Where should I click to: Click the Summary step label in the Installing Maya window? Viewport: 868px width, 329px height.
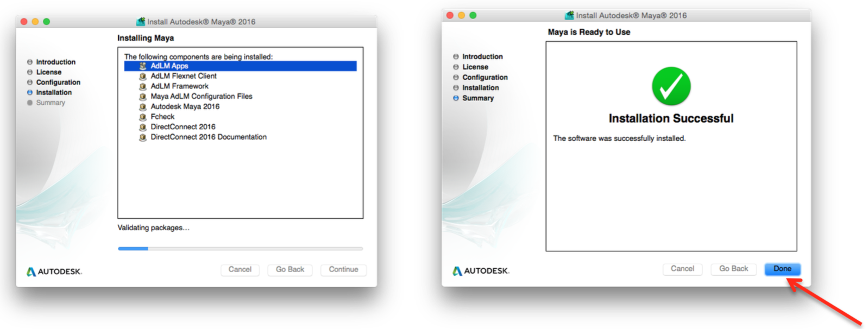click(x=51, y=103)
